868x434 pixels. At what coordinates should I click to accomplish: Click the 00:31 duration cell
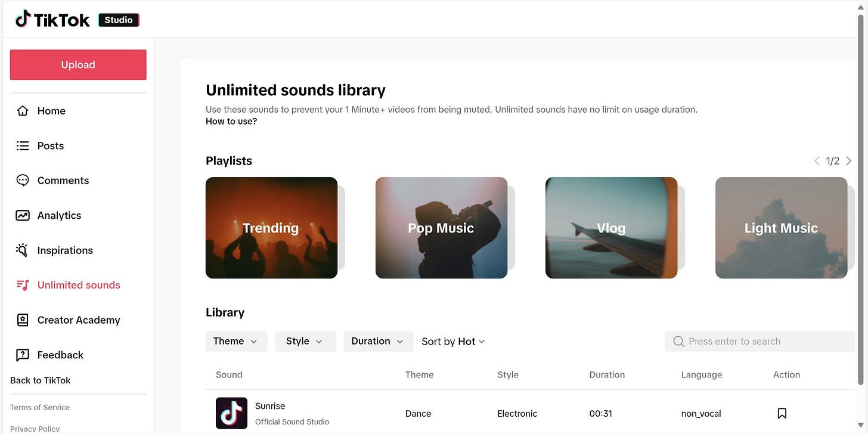click(600, 413)
